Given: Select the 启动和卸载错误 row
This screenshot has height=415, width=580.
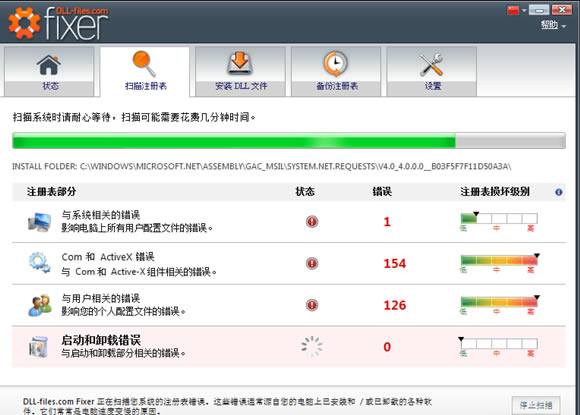Looking at the screenshot, I should click(x=289, y=347).
